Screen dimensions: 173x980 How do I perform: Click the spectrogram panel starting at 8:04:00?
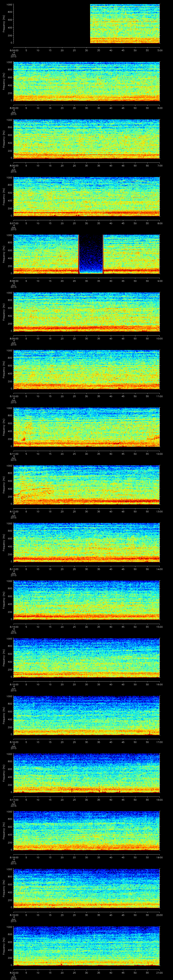click(x=87, y=24)
